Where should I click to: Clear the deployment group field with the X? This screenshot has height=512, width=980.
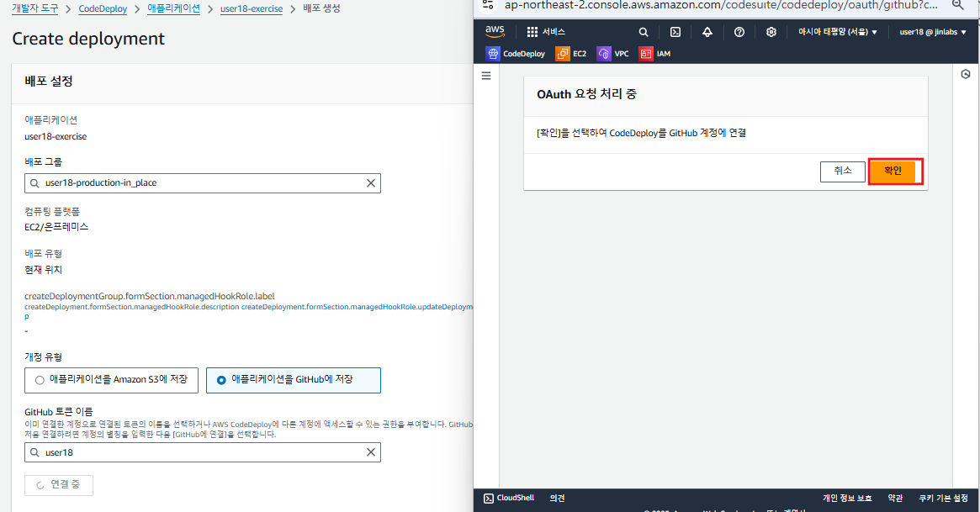[371, 183]
